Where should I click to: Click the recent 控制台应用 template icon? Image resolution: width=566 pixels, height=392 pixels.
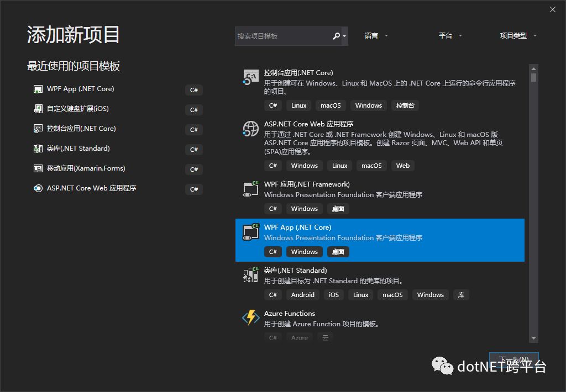[x=38, y=129]
